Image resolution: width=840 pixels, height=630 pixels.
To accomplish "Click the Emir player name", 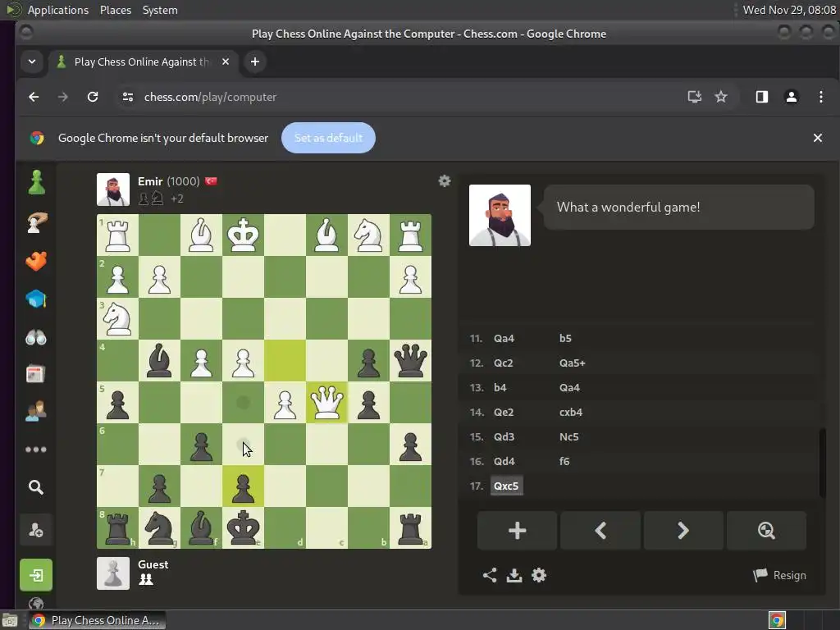I will tap(150, 181).
